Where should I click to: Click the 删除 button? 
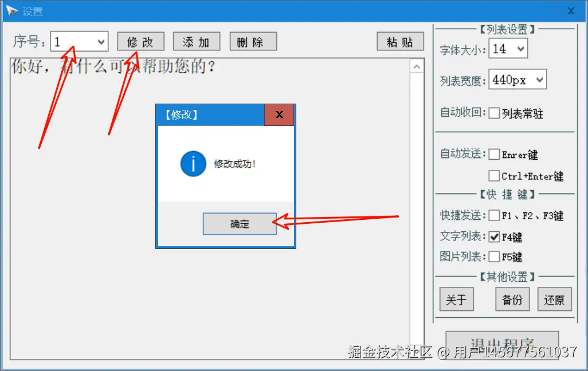(x=253, y=42)
